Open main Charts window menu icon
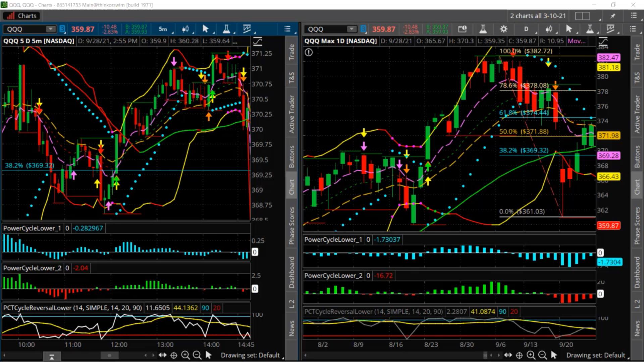 633,16
